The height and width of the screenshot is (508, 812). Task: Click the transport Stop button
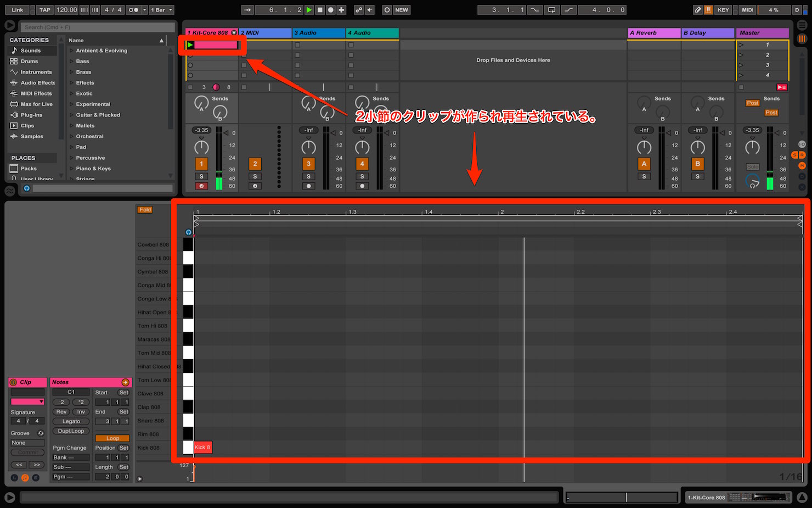pyautogui.click(x=320, y=10)
